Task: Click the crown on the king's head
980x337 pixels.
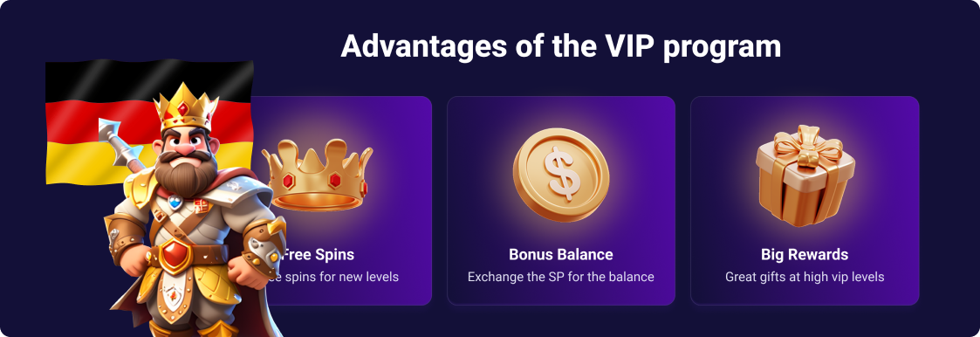Action: click(185, 107)
